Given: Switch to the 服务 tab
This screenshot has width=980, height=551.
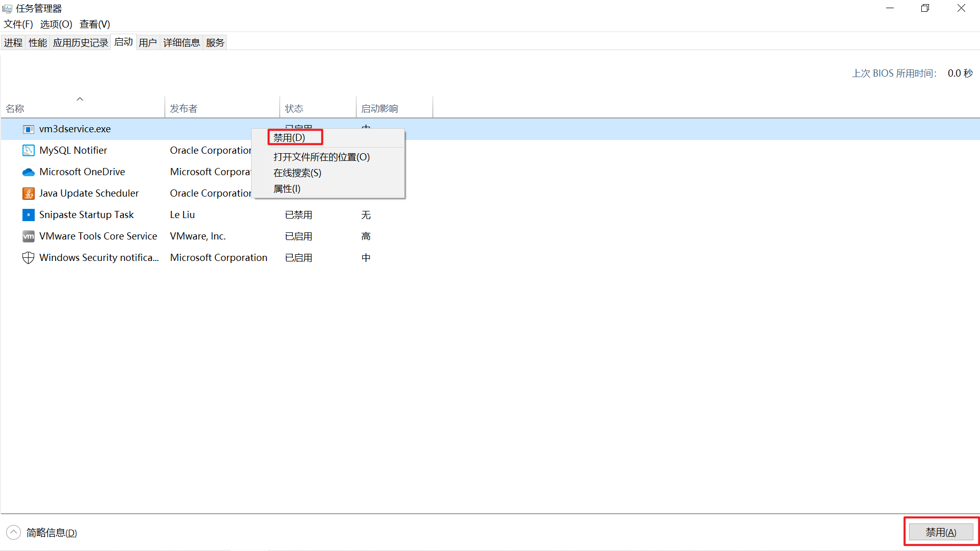Looking at the screenshot, I should (215, 42).
